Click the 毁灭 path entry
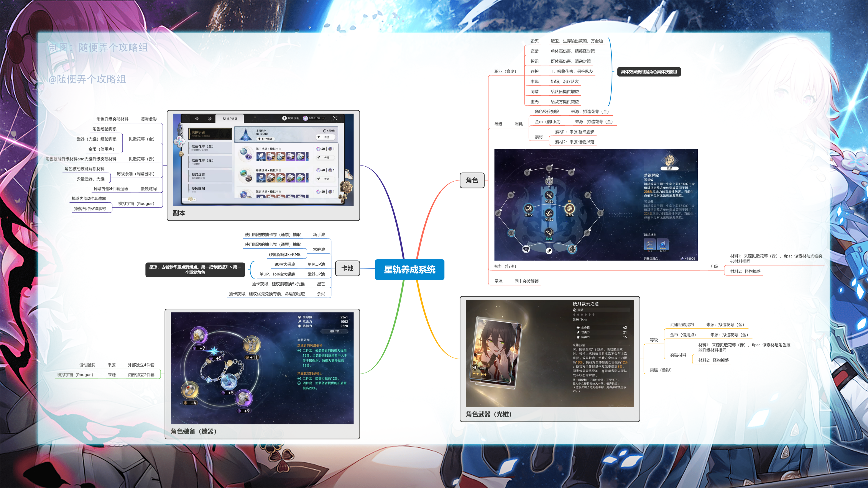Image resolution: width=868 pixels, height=488 pixels. (x=534, y=41)
